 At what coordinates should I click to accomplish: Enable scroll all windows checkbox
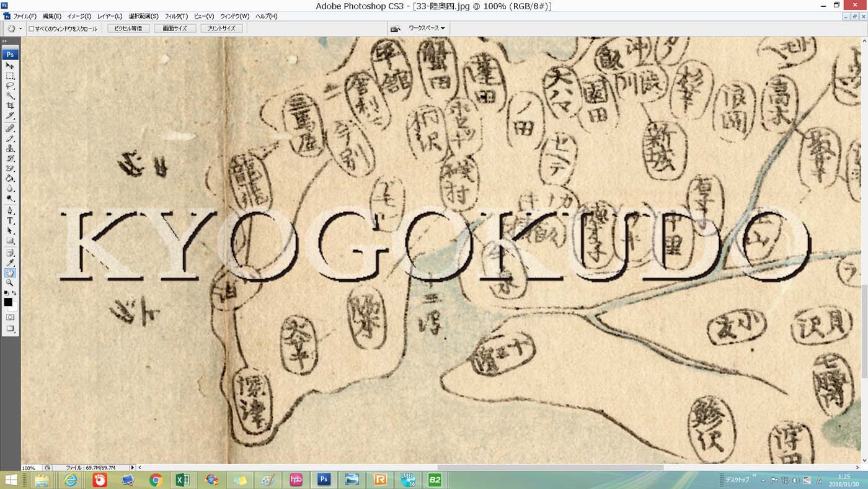click(32, 29)
